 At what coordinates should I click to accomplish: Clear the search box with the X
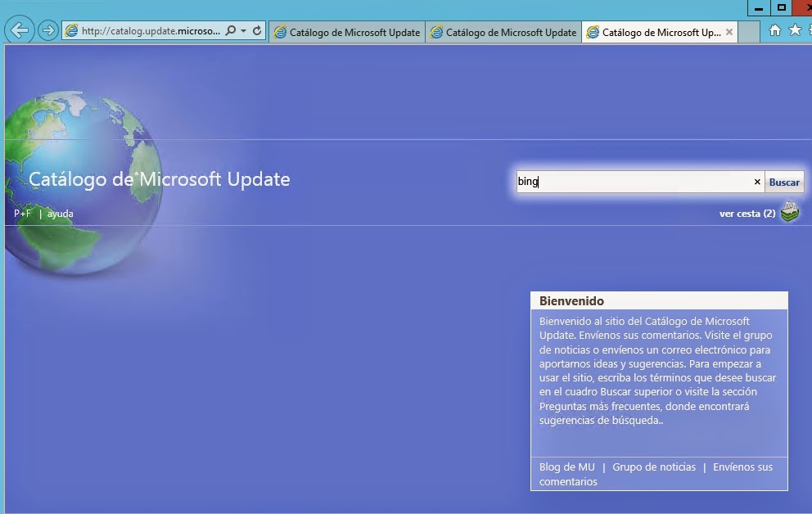[757, 182]
